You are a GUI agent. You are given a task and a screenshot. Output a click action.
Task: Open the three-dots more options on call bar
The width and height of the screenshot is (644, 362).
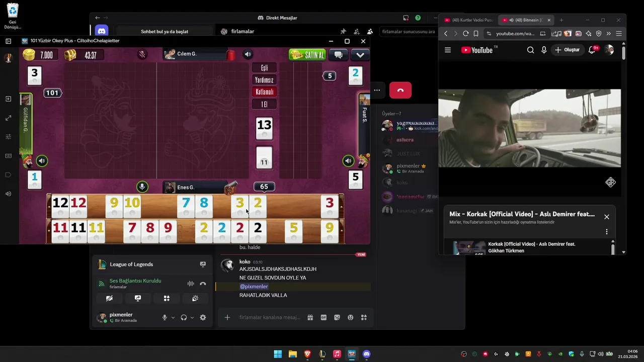point(377,90)
